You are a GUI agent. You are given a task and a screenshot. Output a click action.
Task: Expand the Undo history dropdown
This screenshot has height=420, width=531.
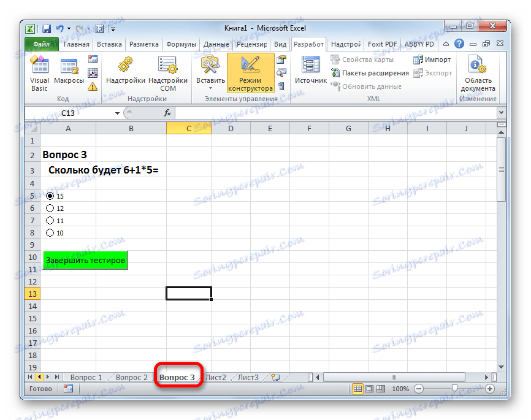[x=69, y=29]
